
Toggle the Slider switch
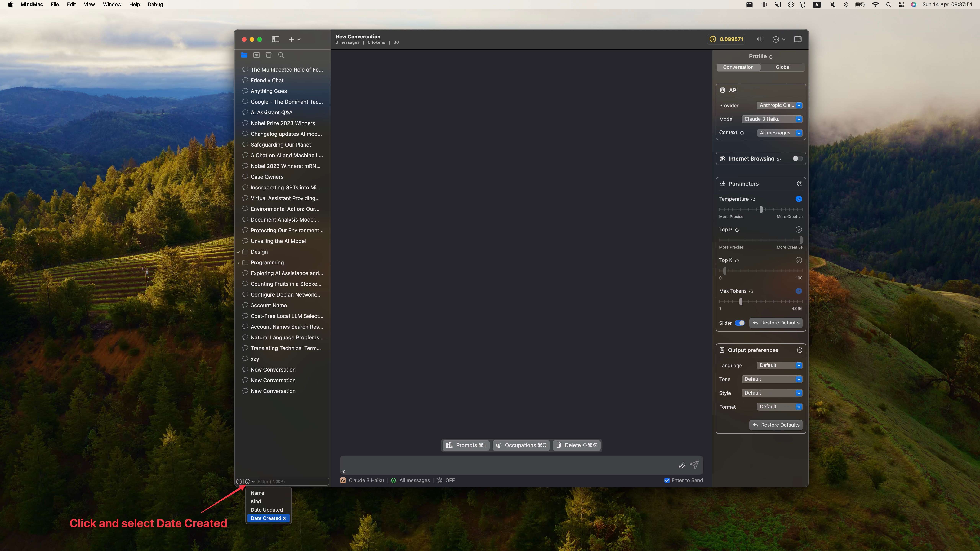(740, 323)
